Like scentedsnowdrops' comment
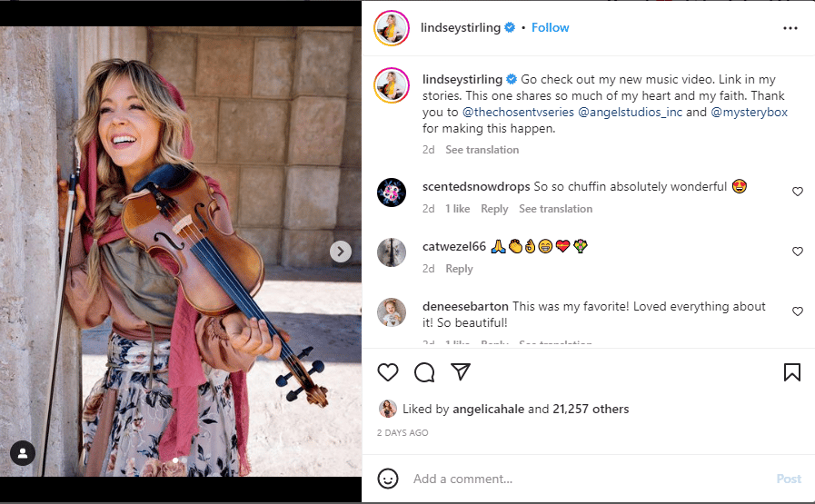This screenshot has width=815, height=504. tap(798, 192)
